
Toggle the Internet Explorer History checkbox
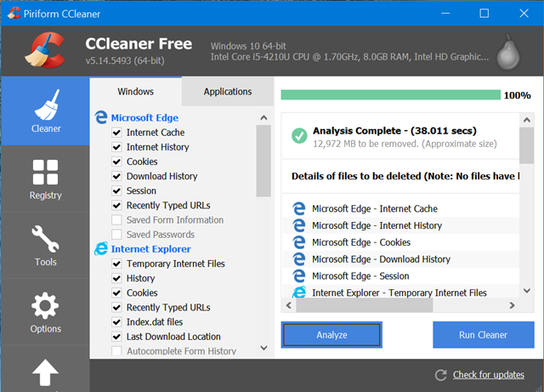coord(116,278)
